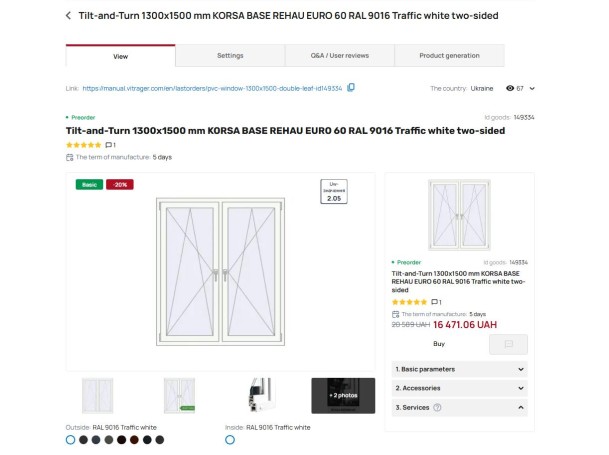Switch to the Settings tab
Screen dimensions: 609x455
230,56
